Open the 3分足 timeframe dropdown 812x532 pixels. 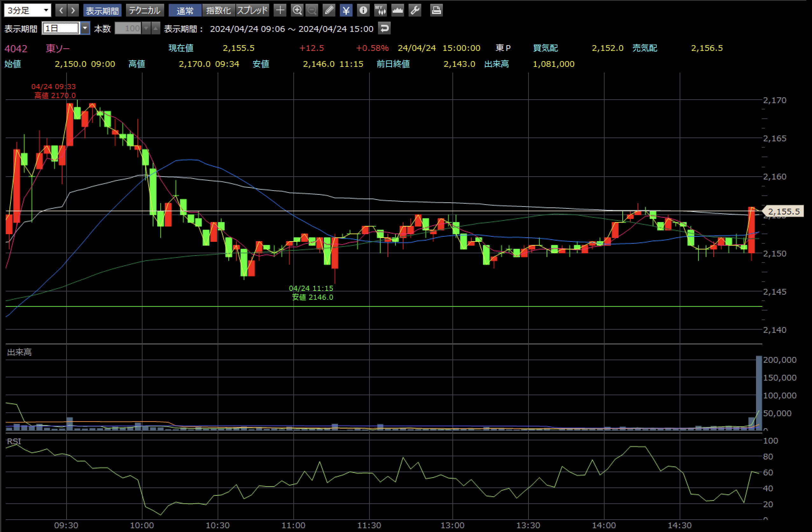click(28, 10)
